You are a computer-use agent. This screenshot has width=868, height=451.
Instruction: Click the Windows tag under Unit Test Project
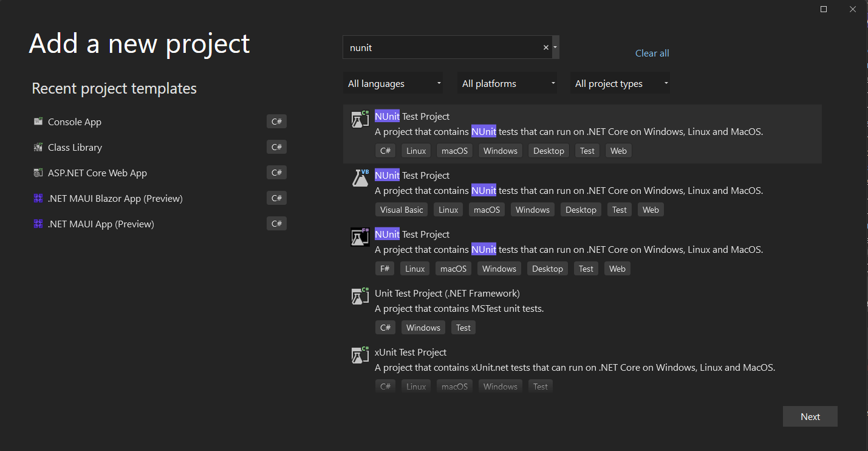(x=423, y=328)
